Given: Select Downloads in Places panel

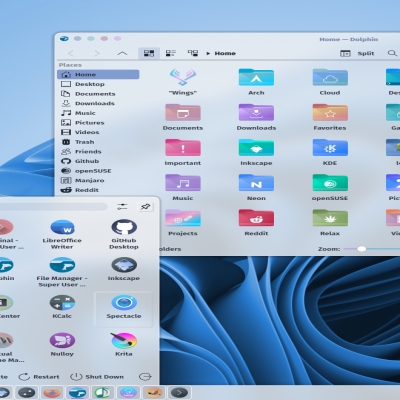Looking at the screenshot, I should click(98, 103).
